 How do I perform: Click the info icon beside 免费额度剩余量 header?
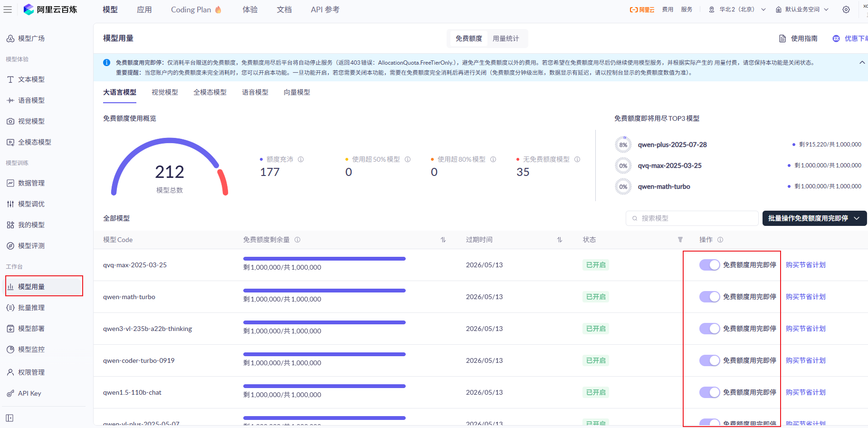[297, 240]
